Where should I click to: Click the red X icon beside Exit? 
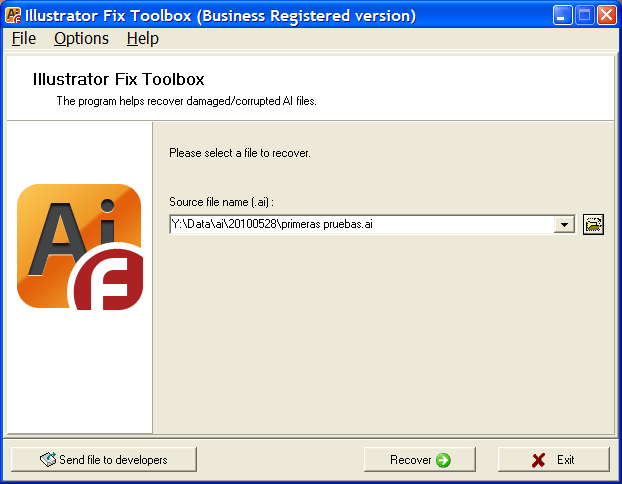[538, 460]
